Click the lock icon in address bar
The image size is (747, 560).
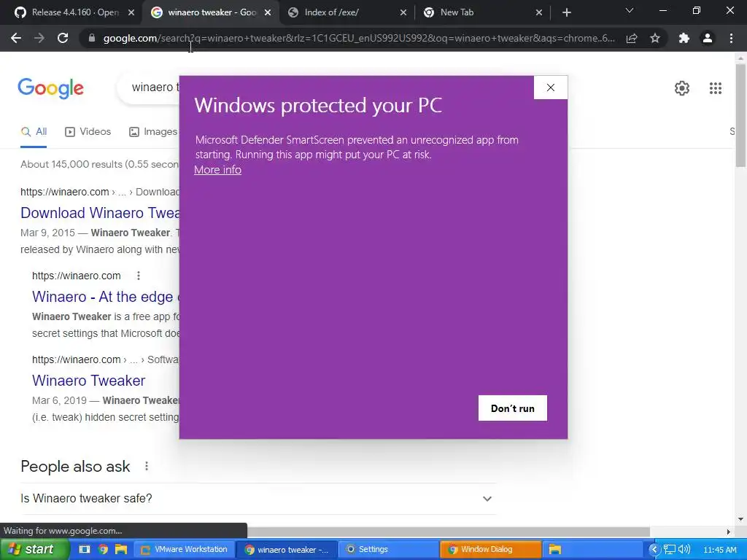pos(92,38)
